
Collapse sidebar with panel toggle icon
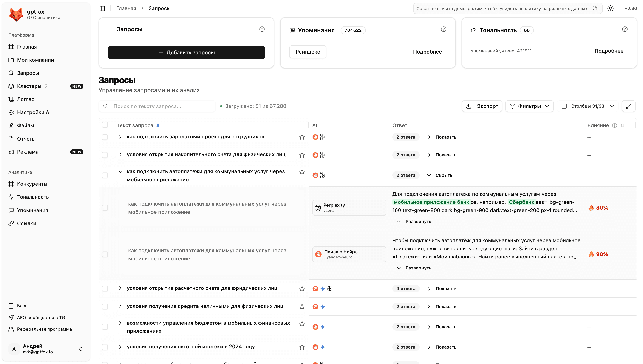point(102,8)
